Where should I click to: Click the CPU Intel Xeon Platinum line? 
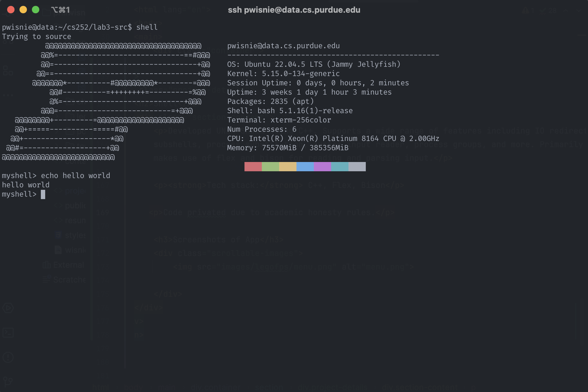[x=333, y=138]
